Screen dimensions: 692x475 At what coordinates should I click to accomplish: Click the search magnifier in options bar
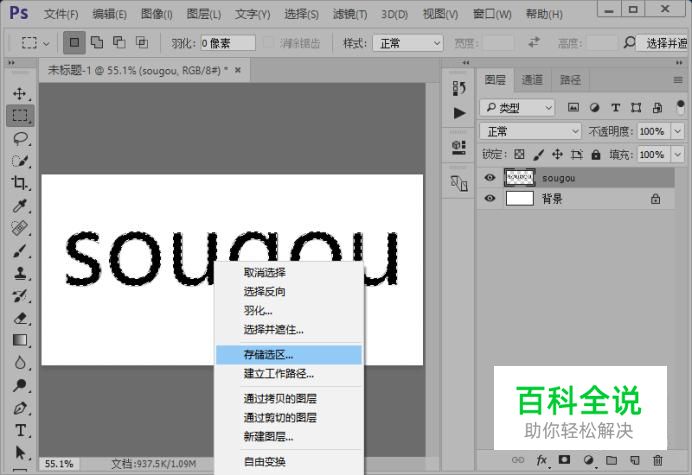pos(629,43)
